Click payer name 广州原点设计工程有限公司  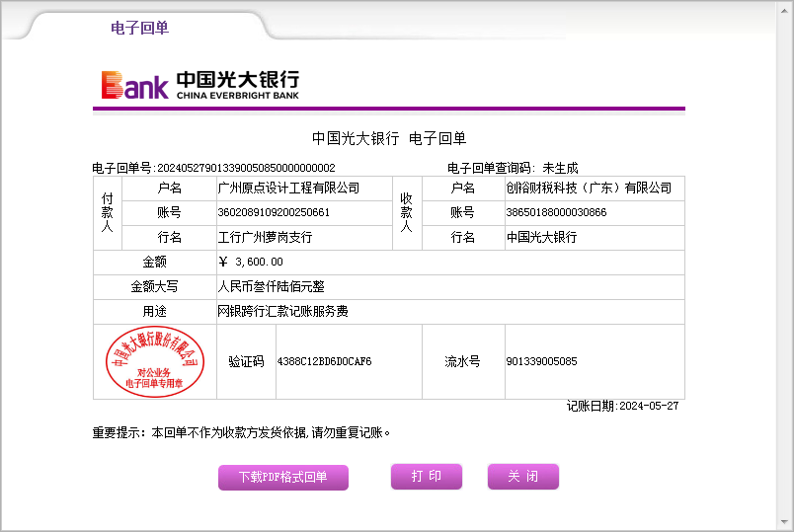288,188
